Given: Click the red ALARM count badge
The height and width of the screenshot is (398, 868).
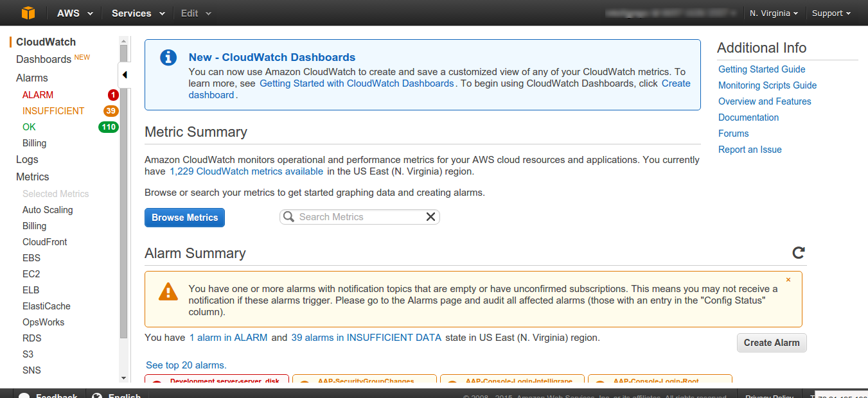Looking at the screenshot, I should tap(113, 95).
